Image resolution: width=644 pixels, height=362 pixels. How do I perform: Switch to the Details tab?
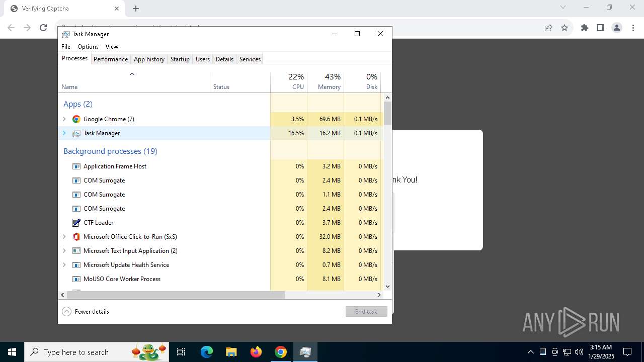click(x=224, y=59)
